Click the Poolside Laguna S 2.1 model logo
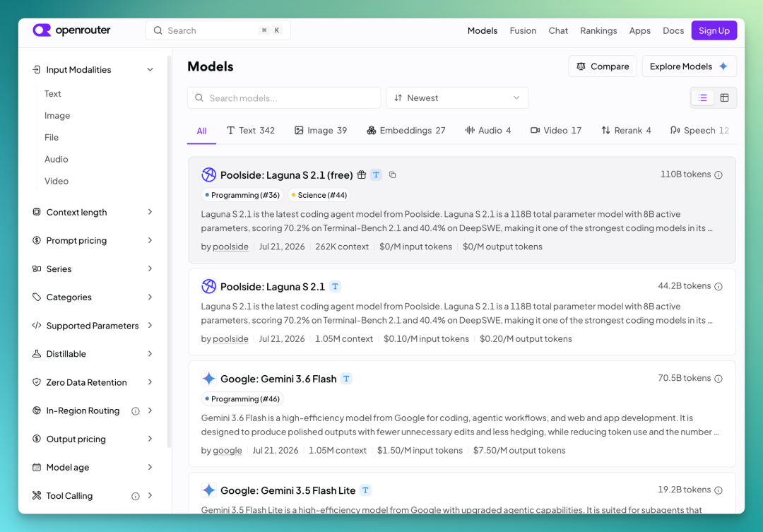Viewport: 763px width, 532px height. coord(208,286)
